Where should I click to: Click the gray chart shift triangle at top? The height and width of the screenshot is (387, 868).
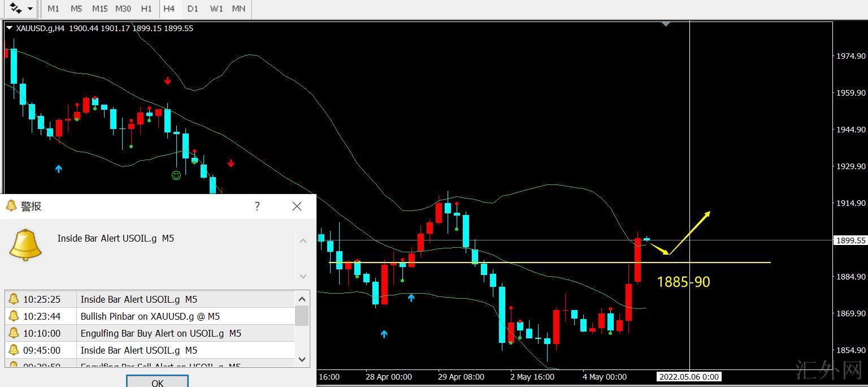pyautogui.click(x=666, y=24)
